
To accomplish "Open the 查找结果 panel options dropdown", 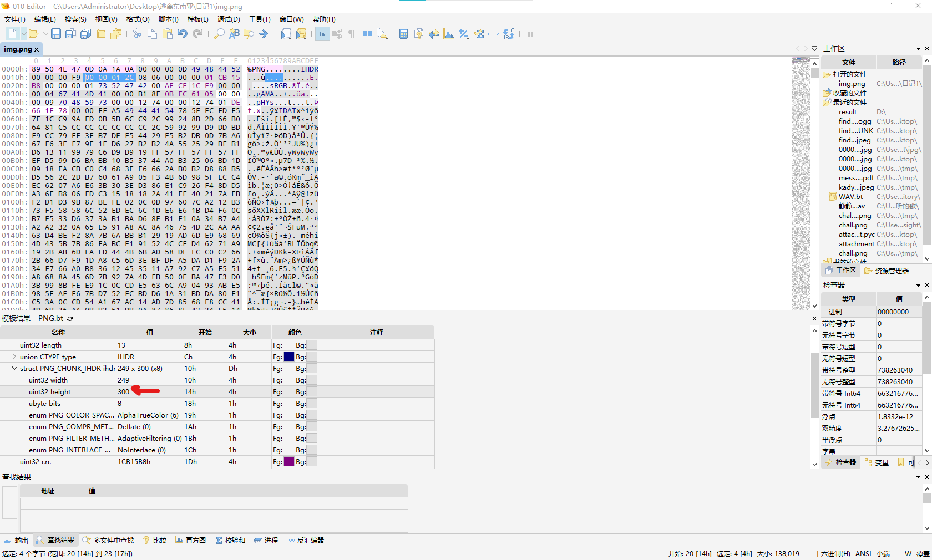I will pyautogui.click(x=918, y=477).
